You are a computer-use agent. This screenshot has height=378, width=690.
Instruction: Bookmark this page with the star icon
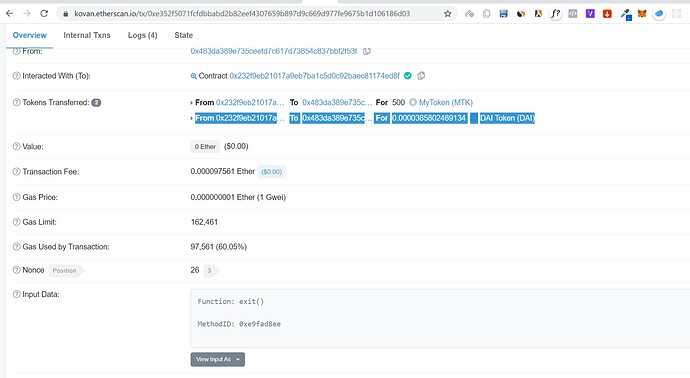click(448, 14)
